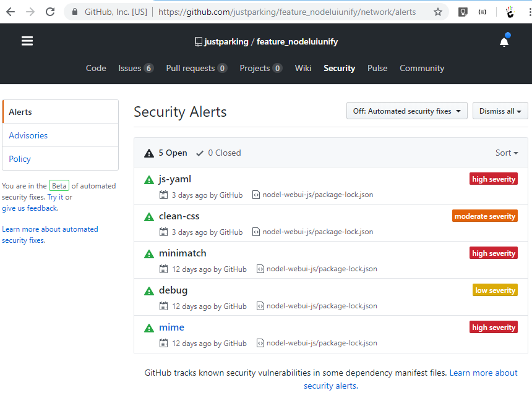The image size is (532, 401).
Task: Click the moderate severity label on clean-css
Action: tap(485, 216)
